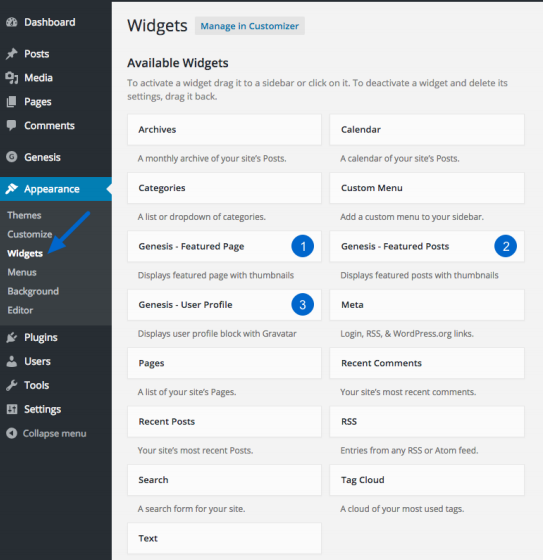Click the Plugins plug icon
Viewport: 543px width, 560px height.
11,337
